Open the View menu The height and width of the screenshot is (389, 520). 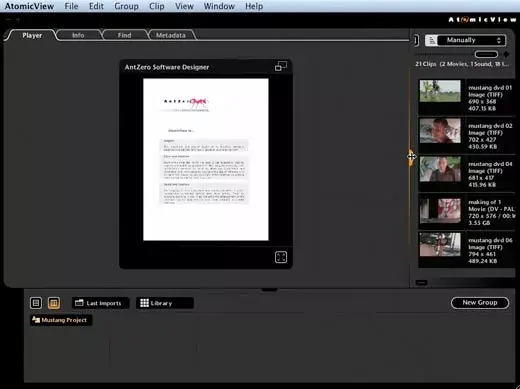point(184,6)
